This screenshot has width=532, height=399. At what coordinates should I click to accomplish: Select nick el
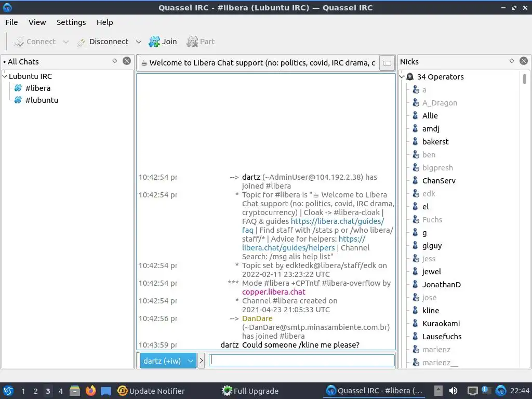[x=425, y=207]
